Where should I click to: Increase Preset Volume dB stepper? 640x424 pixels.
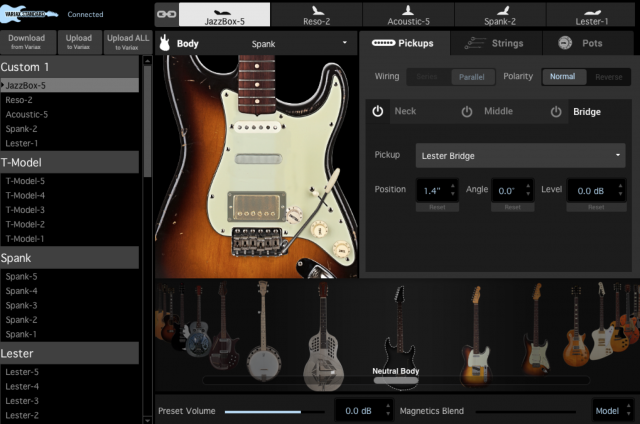pyautogui.click(x=388, y=406)
